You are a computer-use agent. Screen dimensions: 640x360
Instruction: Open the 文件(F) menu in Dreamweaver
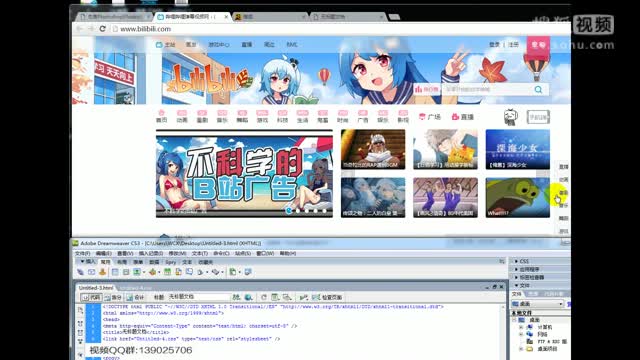coord(82,253)
